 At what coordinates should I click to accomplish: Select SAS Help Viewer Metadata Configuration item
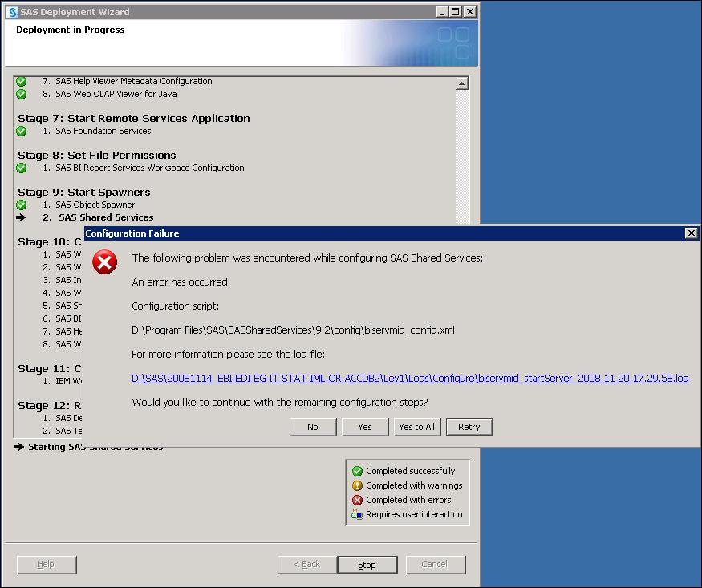pyautogui.click(x=133, y=81)
